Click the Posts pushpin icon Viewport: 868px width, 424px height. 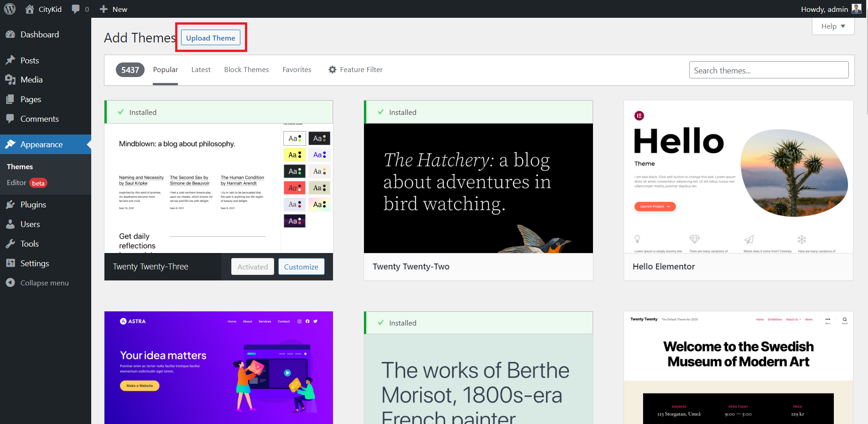(x=10, y=60)
